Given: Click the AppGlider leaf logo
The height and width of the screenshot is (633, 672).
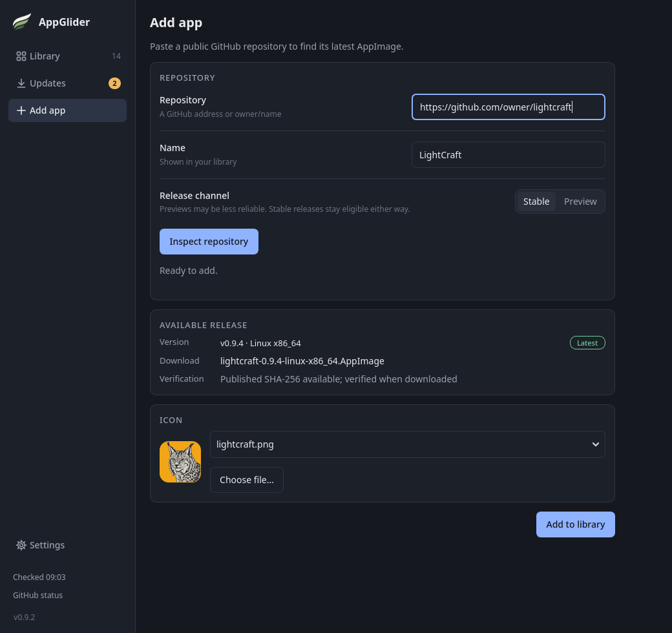Looking at the screenshot, I should pyautogui.click(x=22, y=22).
